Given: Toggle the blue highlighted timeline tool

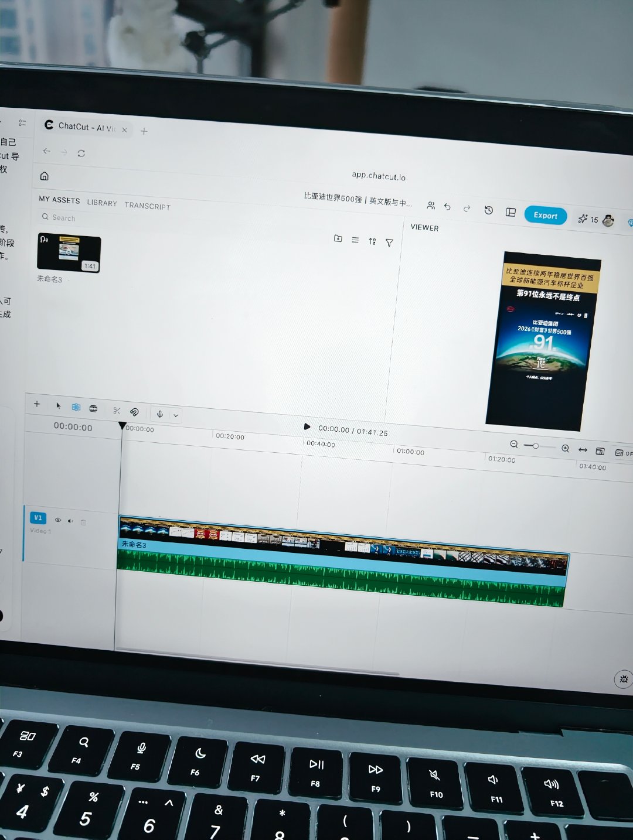Looking at the screenshot, I should (76, 407).
